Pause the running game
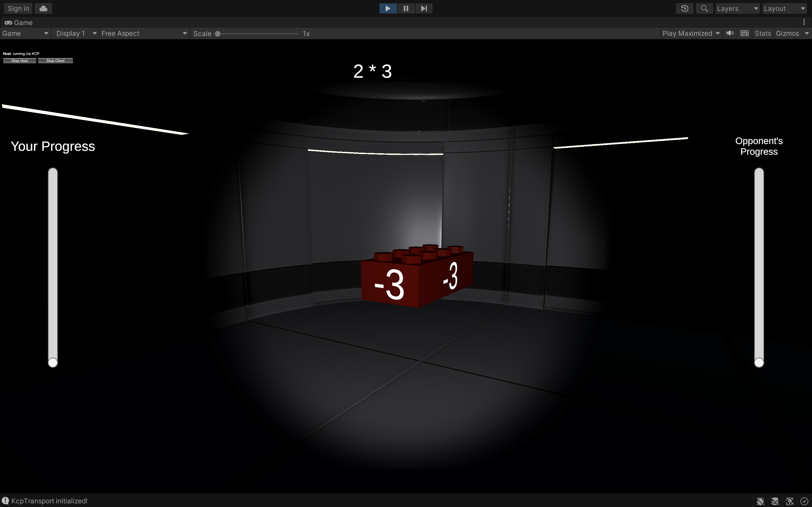The height and width of the screenshot is (507, 812). (406, 8)
